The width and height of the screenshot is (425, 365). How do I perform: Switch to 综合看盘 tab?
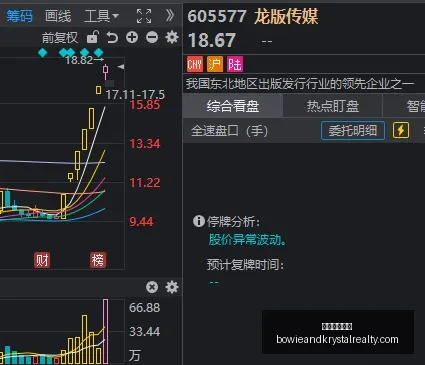coord(233,106)
